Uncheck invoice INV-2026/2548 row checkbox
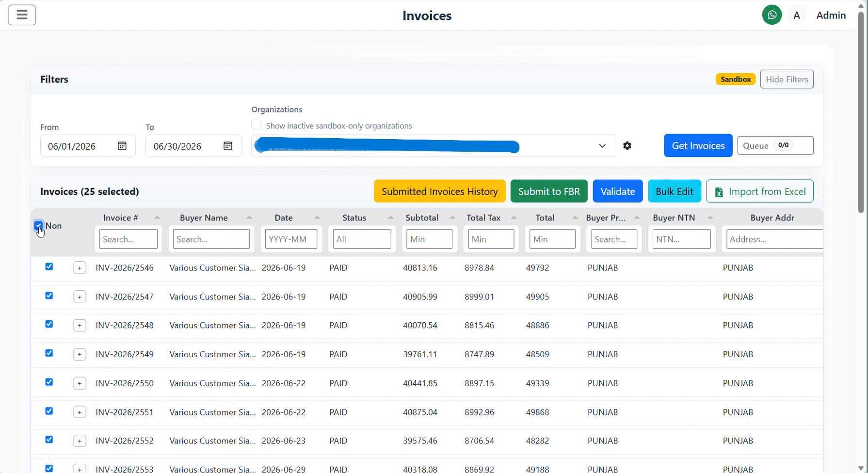 point(49,324)
